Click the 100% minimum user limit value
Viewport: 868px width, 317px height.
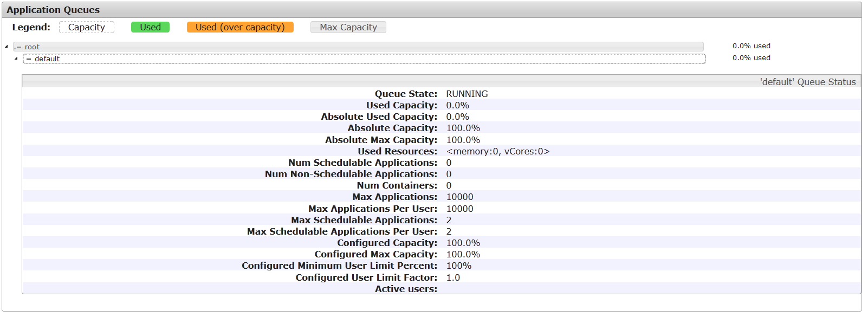pos(459,266)
